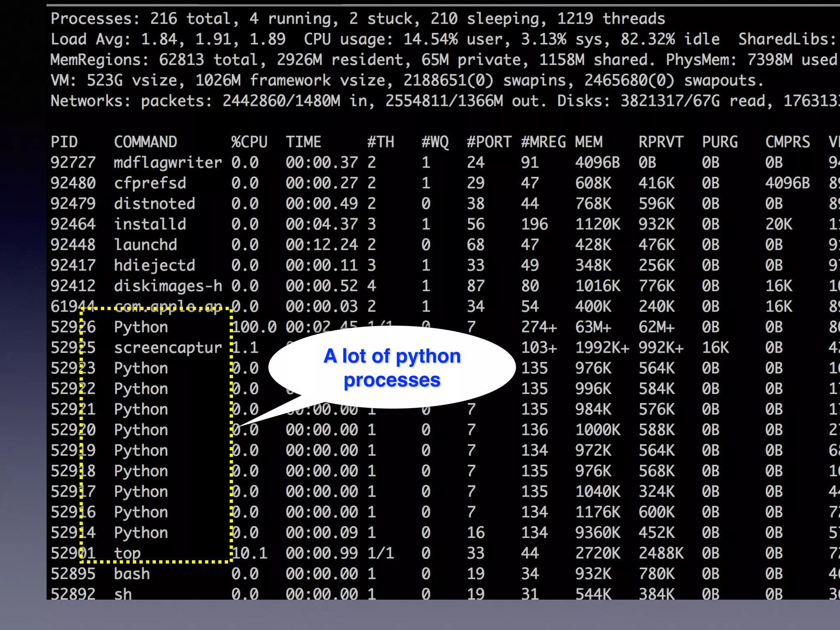Click the '1219 threads' text
This screenshot has height=630, width=840.
point(611,19)
